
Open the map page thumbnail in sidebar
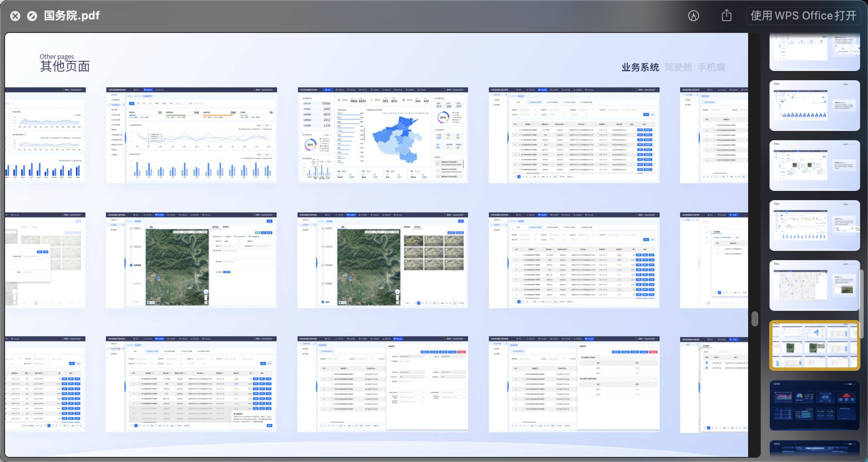(x=814, y=285)
